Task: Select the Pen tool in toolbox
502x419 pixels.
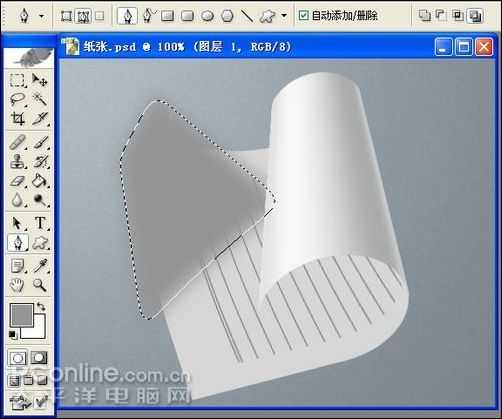Action: [x=18, y=242]
